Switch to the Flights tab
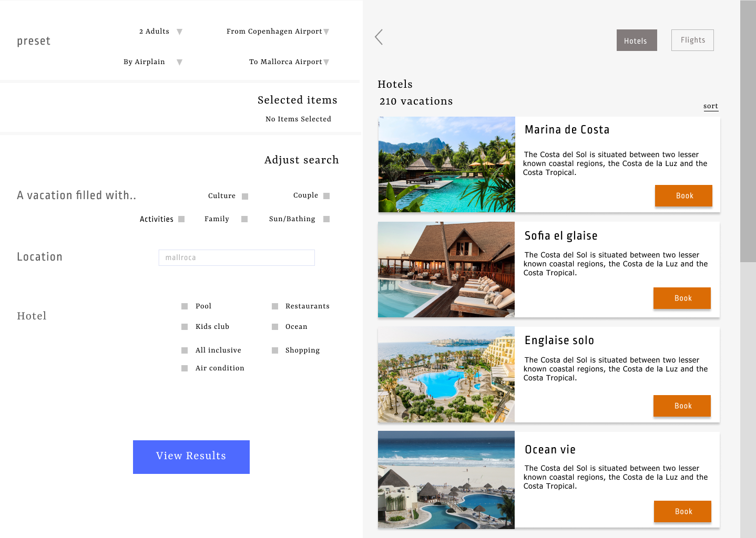 [x=692, y=40]
